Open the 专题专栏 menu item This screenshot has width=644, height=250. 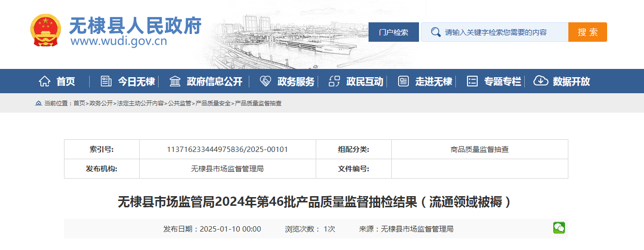(502, 82)
